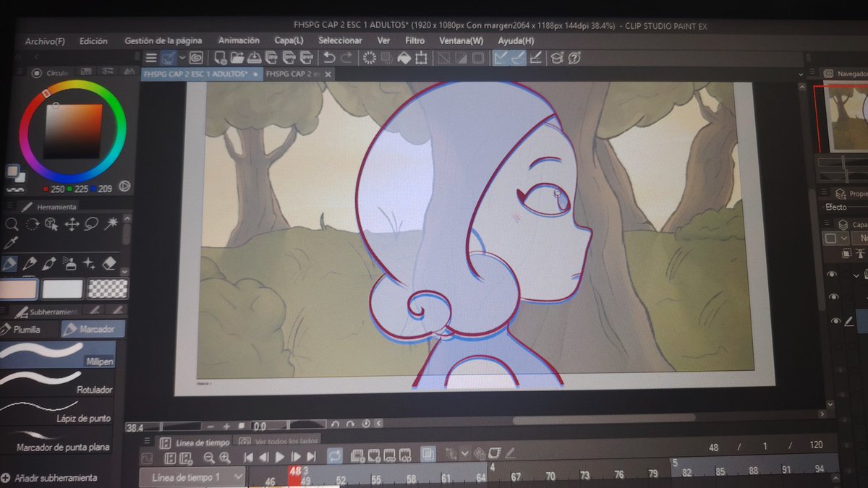
Task: Choose the Lápiz de punto brush
Action: click(x=58, y=411)
